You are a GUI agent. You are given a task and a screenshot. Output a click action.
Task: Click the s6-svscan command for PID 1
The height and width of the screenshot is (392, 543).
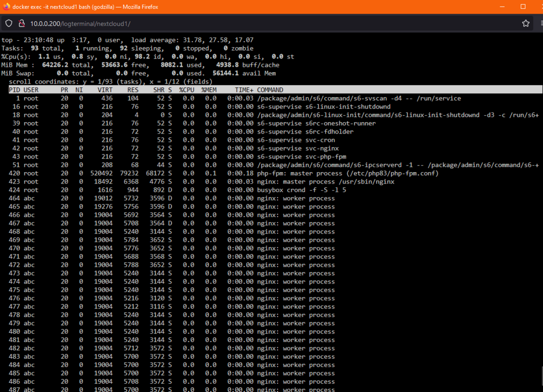359,98
